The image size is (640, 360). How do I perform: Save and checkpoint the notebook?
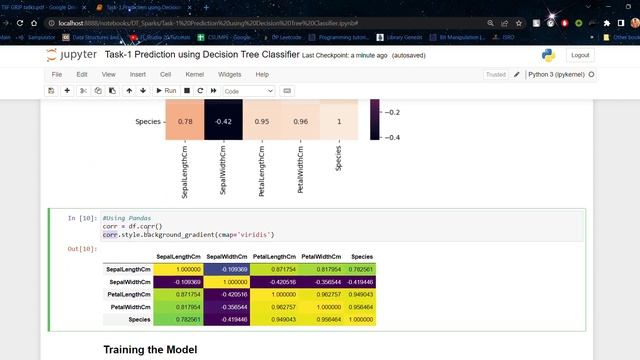pos(51,91)
